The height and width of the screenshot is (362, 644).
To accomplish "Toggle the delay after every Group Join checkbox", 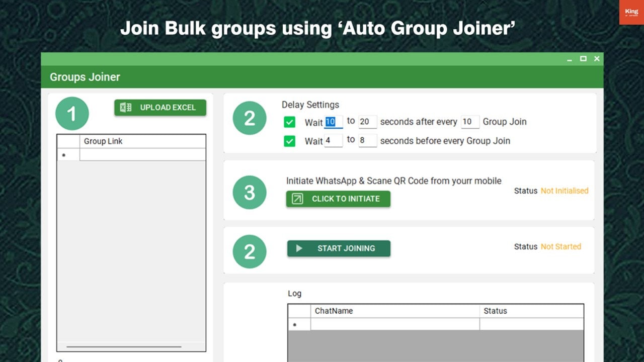I will [x=290, y=122].
